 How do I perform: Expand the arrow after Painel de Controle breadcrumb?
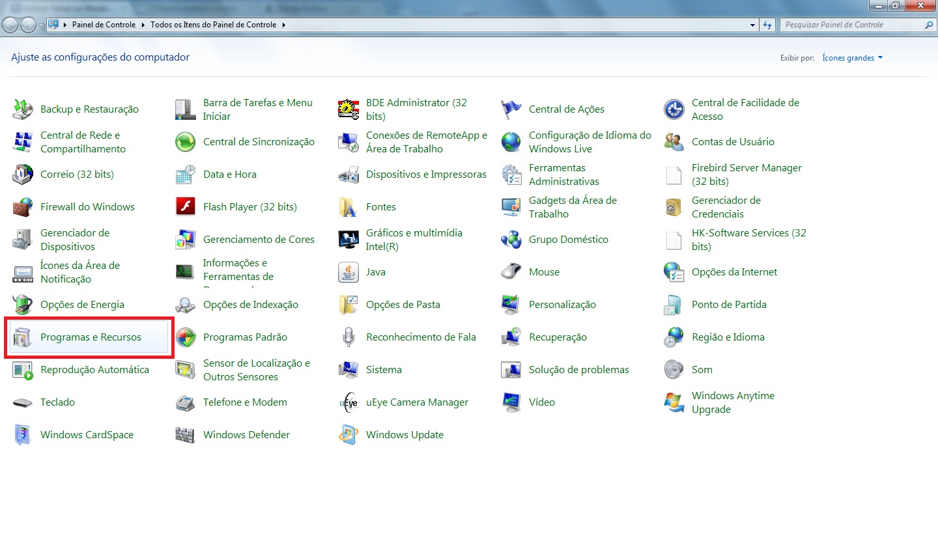tap(143, 25)
